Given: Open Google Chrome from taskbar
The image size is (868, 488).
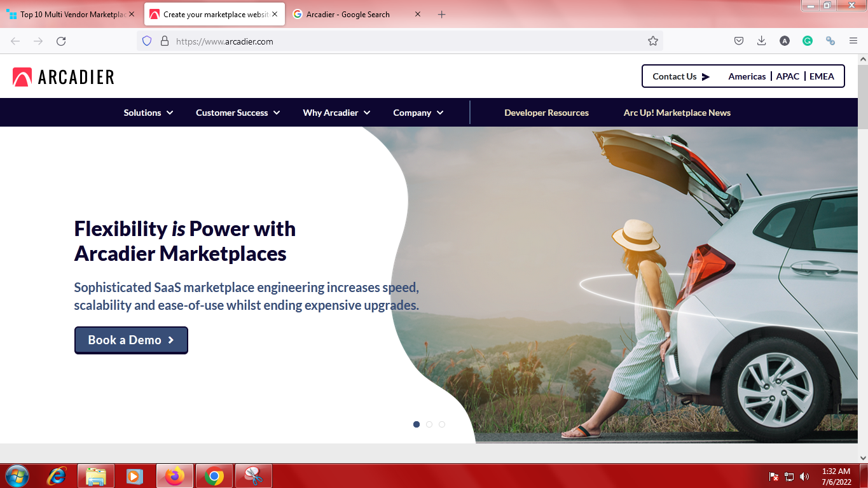Looking at the screenshot, I should tap(214, 476).
